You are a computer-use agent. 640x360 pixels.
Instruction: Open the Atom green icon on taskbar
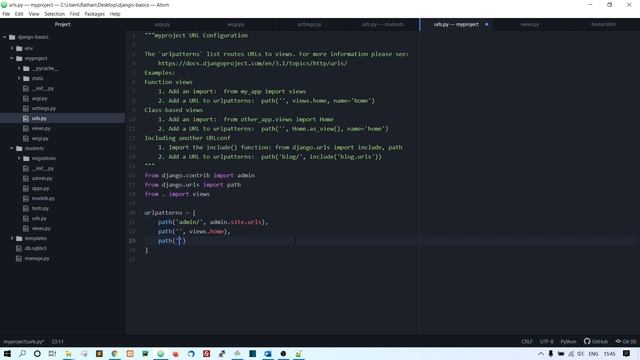point(160,353)
